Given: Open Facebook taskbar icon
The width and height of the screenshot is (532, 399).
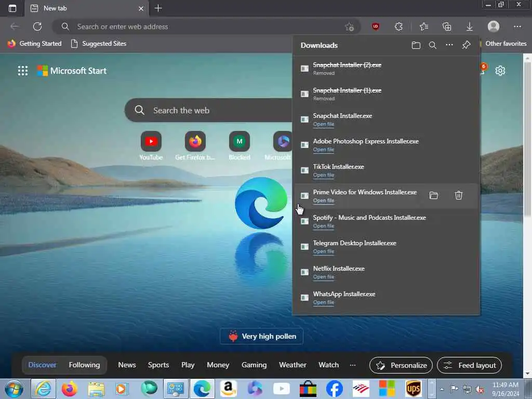Looking at the screenshot, I should pos(334,389).
